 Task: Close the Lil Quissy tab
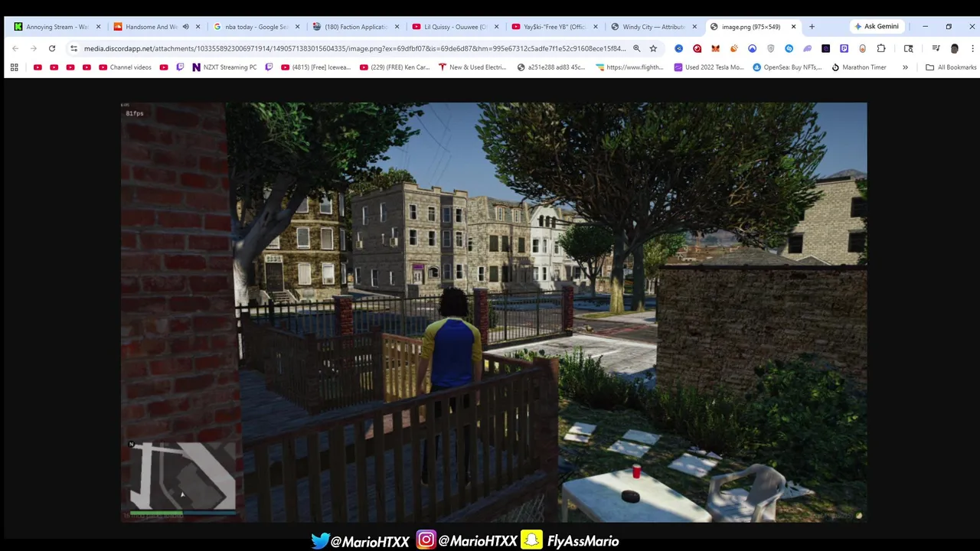[496, 27]
